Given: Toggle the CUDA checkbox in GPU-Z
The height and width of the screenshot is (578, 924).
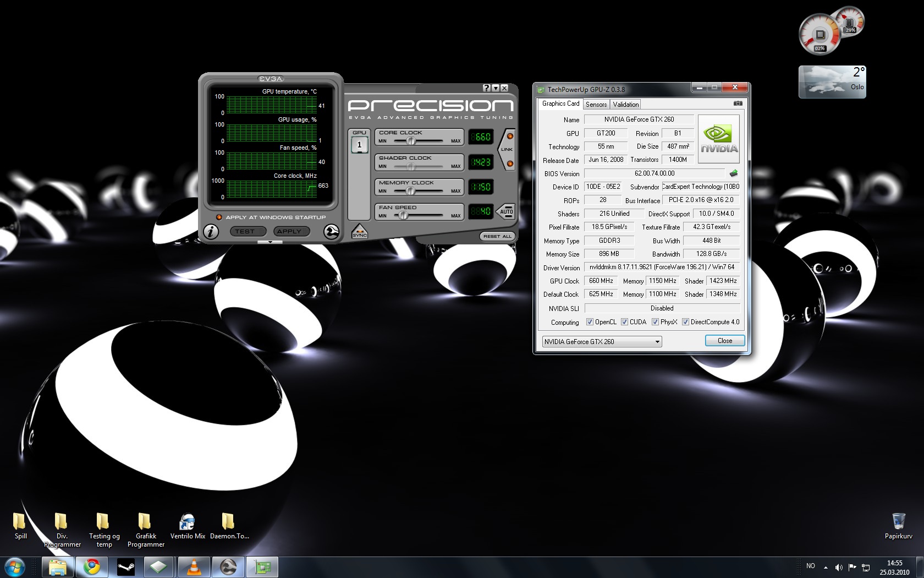Looking at the screenshot, I should [624, 322].
